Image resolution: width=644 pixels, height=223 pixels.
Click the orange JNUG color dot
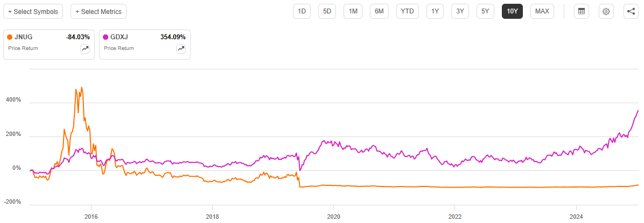coord(10,37)
